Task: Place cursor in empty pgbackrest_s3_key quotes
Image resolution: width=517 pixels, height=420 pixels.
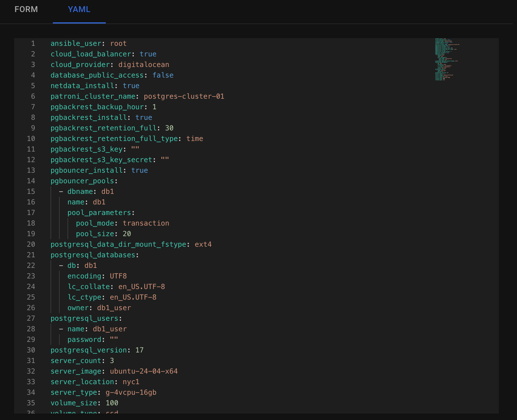Action: click(135, 149)
